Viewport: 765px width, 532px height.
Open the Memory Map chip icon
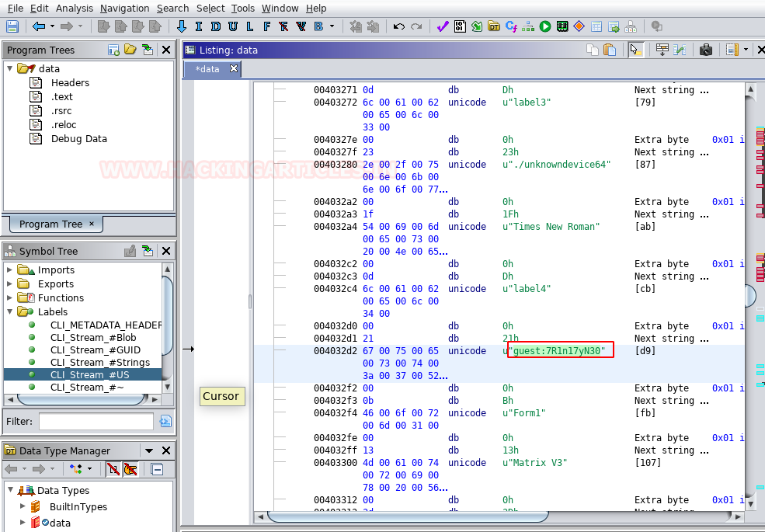(562, 26)
